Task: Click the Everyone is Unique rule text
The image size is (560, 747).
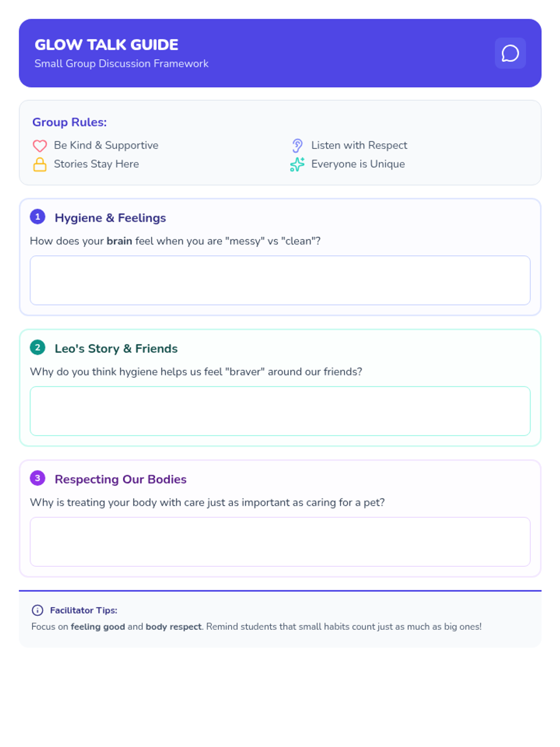Action: tap(358, 164)
